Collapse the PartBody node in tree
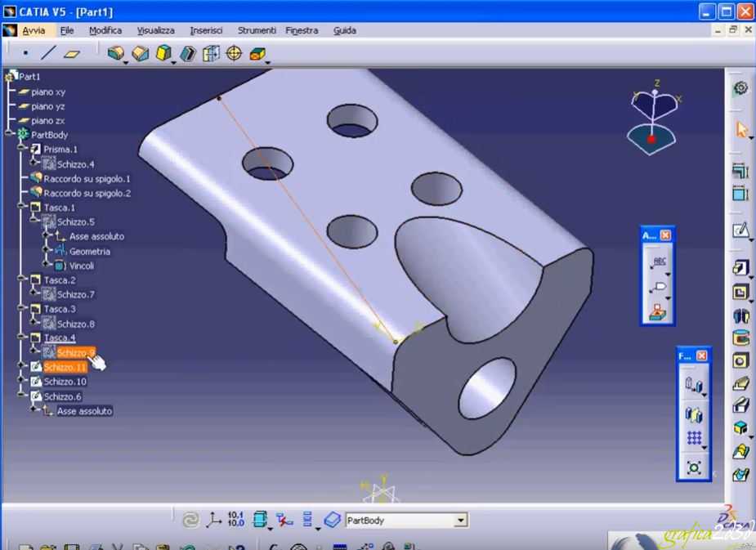This screenshot has width=756, height=550. [9, 135]
